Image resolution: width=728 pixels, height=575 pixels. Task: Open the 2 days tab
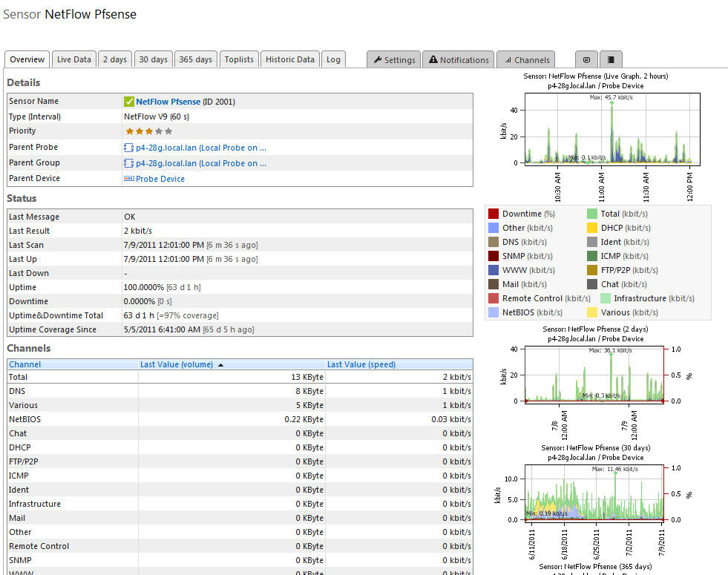[115, 59]
